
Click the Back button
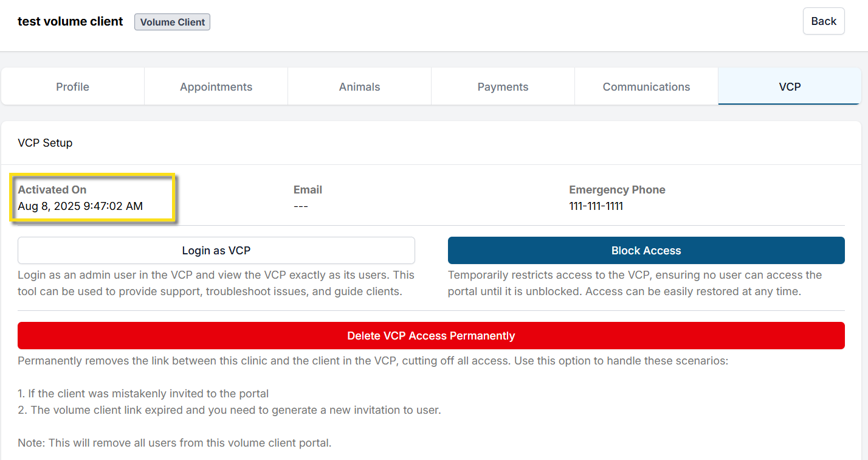(x=823, y=21)
